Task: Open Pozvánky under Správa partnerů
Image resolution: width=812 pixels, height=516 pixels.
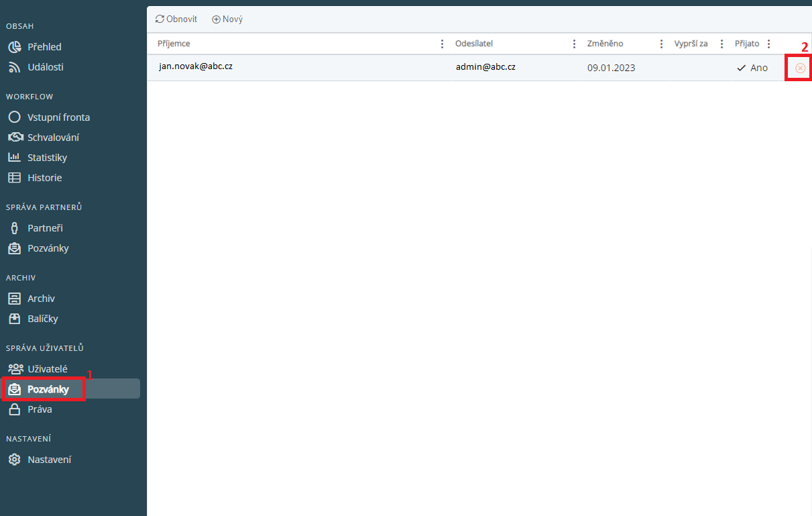Action: click(x=48, y=248)
